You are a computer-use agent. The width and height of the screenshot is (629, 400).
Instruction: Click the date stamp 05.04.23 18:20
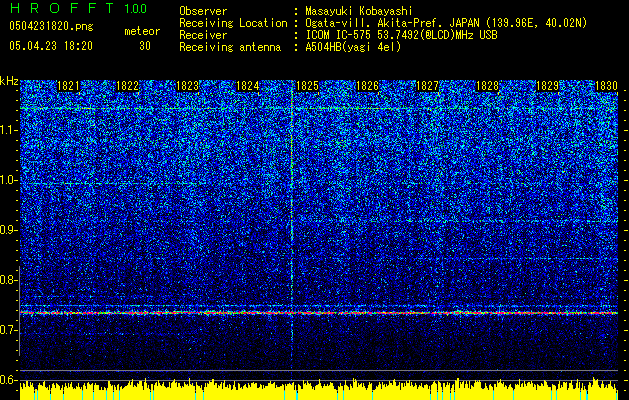pos(51,46)
